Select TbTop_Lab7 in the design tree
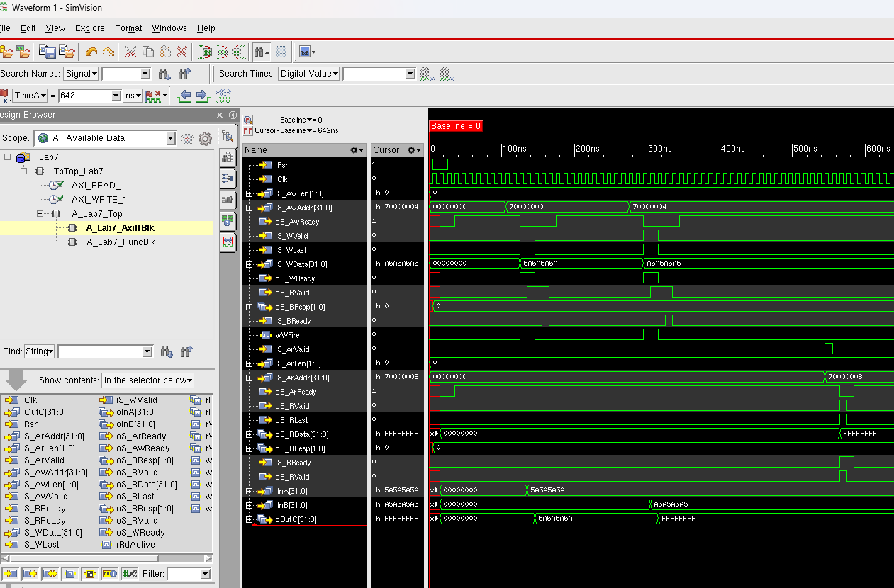894x588 pixels. pos(78,171)
